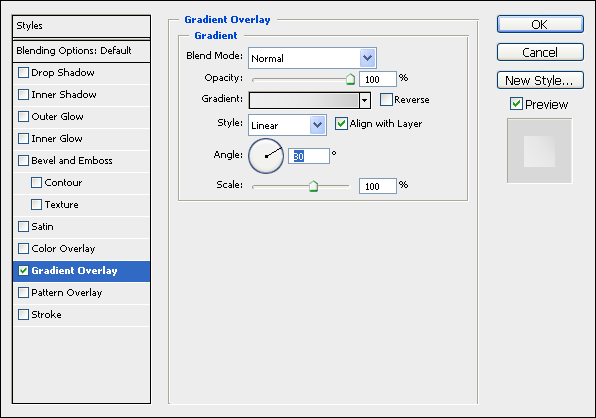Click the OK button
This screenshot has width=596, height=418.
[540, 24]
